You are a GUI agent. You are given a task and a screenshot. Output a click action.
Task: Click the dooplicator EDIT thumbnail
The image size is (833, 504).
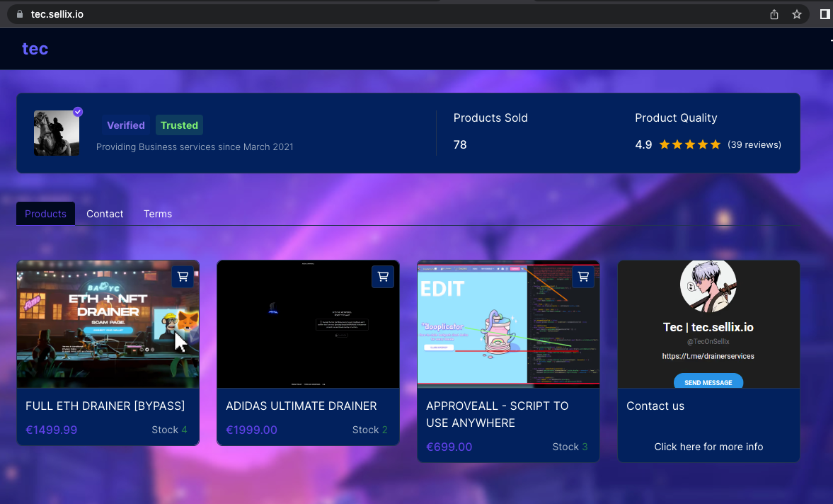pos(508,324)
